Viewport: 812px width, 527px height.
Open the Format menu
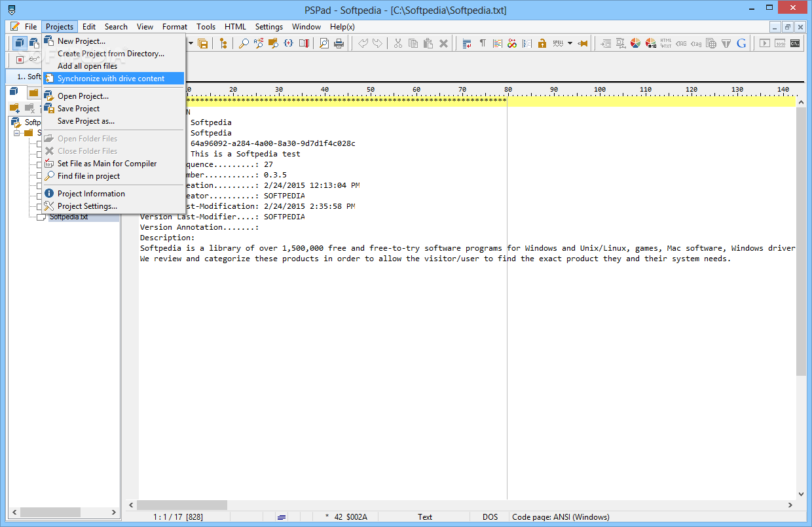(175, 26)
